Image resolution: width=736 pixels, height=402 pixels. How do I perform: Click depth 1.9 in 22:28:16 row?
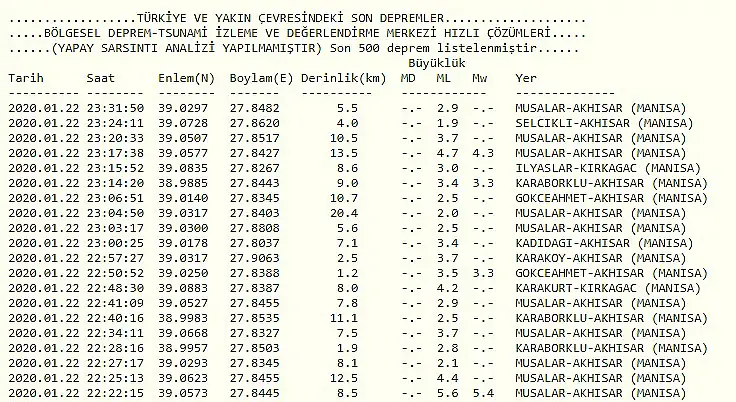[347, 348]
